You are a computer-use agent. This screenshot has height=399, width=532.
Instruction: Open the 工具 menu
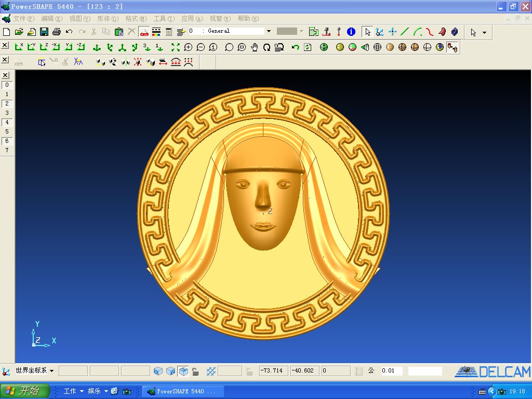tap(164, 19)
